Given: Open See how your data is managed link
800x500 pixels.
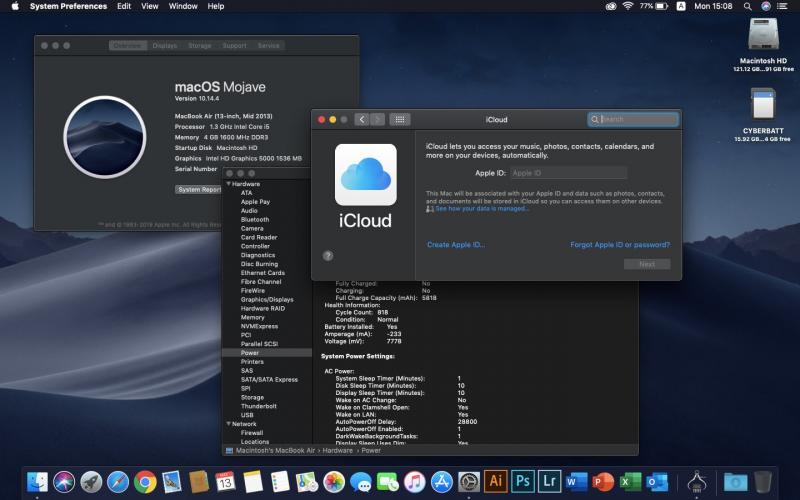Looking at the screenshot, I should click(x=482, y=209).
